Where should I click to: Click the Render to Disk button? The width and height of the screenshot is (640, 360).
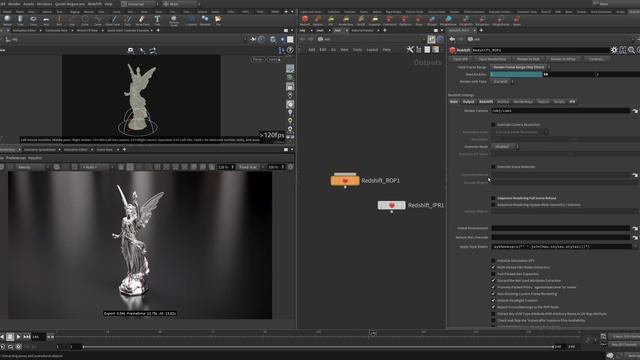point(528,59)
